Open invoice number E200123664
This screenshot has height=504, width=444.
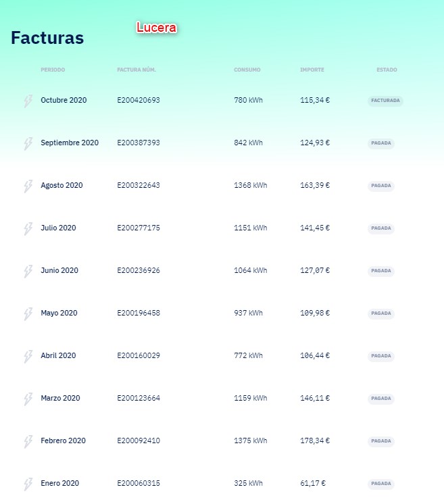(x=139, y=398)
